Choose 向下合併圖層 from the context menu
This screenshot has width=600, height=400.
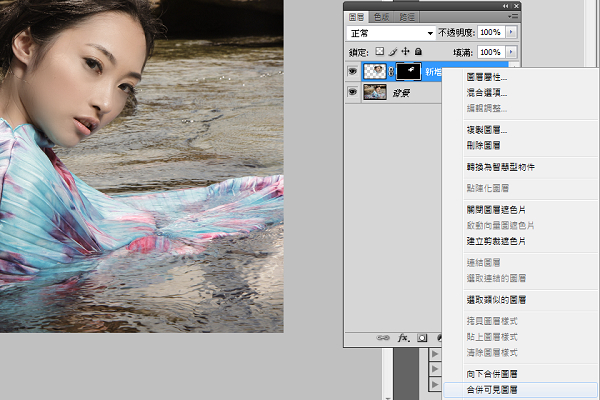pyautogui.click(x=492, y=374)
